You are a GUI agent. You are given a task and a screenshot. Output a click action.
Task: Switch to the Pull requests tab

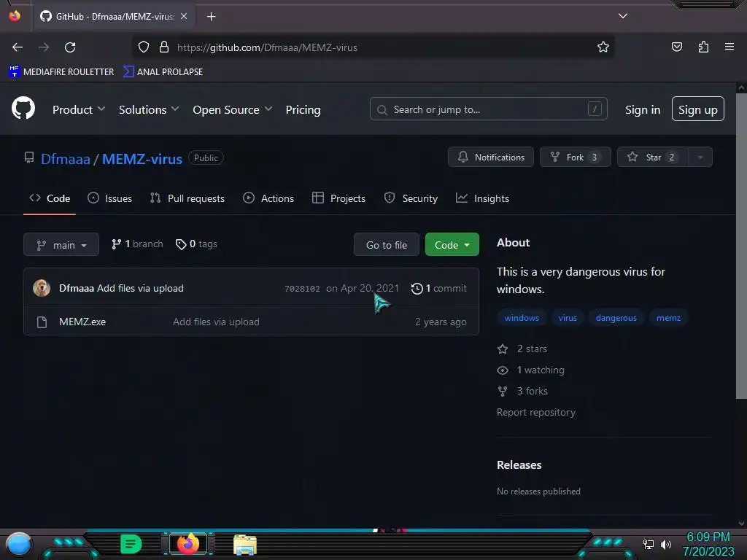click(187, 198)
